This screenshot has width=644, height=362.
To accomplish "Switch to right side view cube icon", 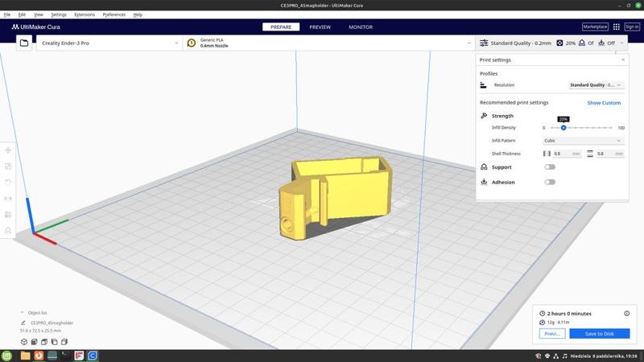I will coord(64,341).
